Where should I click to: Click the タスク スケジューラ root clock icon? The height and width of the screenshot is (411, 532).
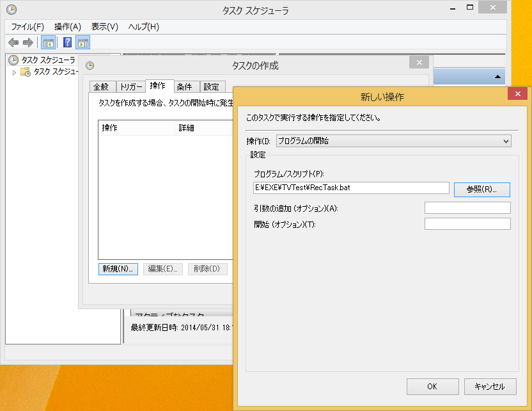(13, 60)
